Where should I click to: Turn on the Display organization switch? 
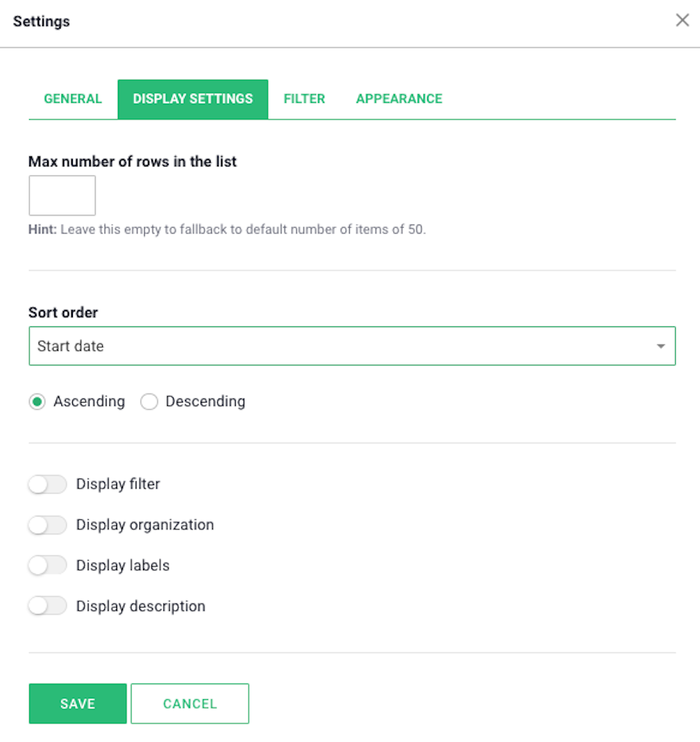[47, 525]
